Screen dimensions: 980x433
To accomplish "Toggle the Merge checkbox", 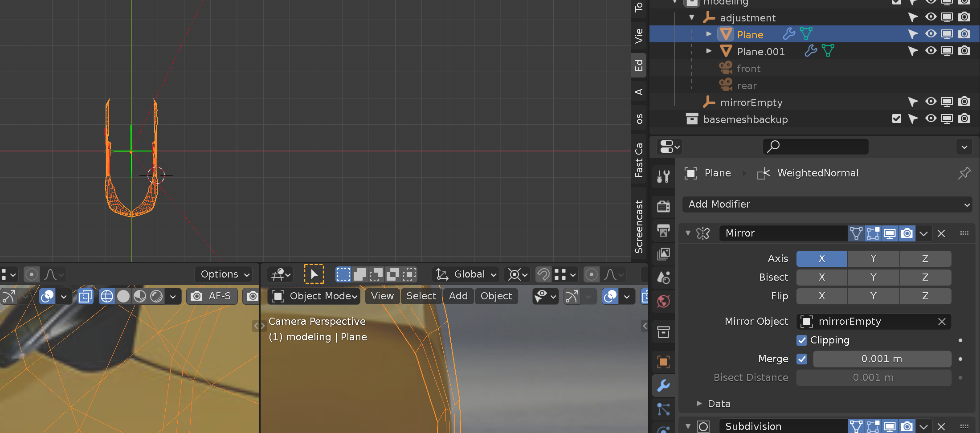I will (x=802, y=359).
